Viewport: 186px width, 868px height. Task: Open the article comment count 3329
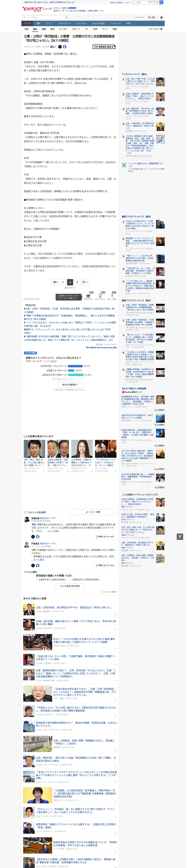point(46,47)
